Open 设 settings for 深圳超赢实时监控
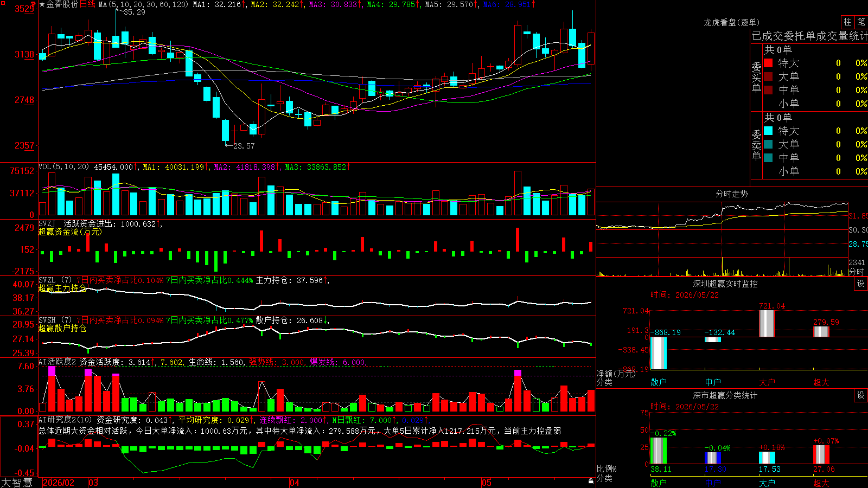868x488 pixels. (x=860, y=284)
